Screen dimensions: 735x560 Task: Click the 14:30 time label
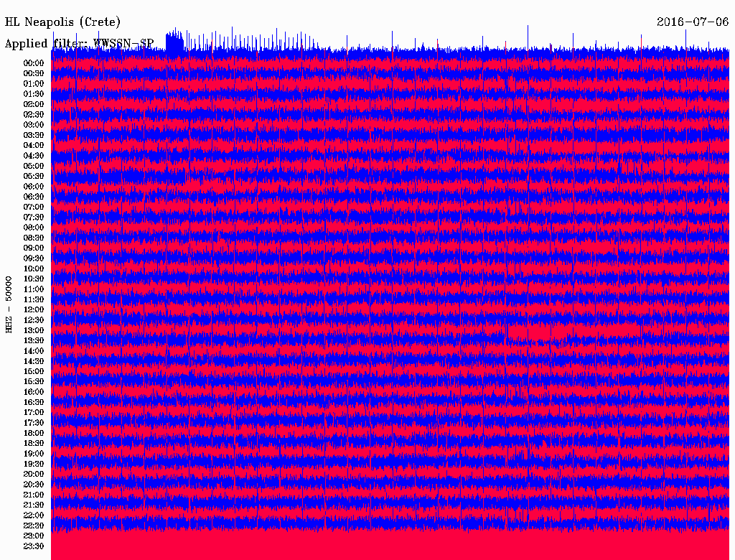(x=34, y=361)
